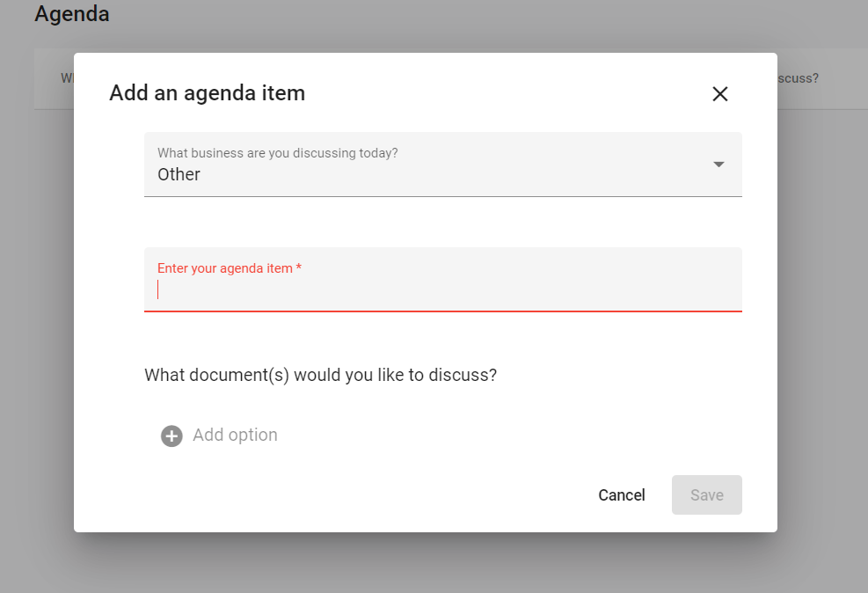The image size is (868, 593).
Task: Click the 'discuss?' column header in background
Action: (799, 78)
